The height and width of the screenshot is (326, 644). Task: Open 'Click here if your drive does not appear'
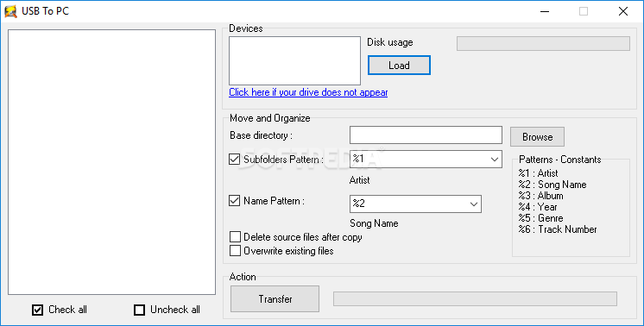(308, 92)
